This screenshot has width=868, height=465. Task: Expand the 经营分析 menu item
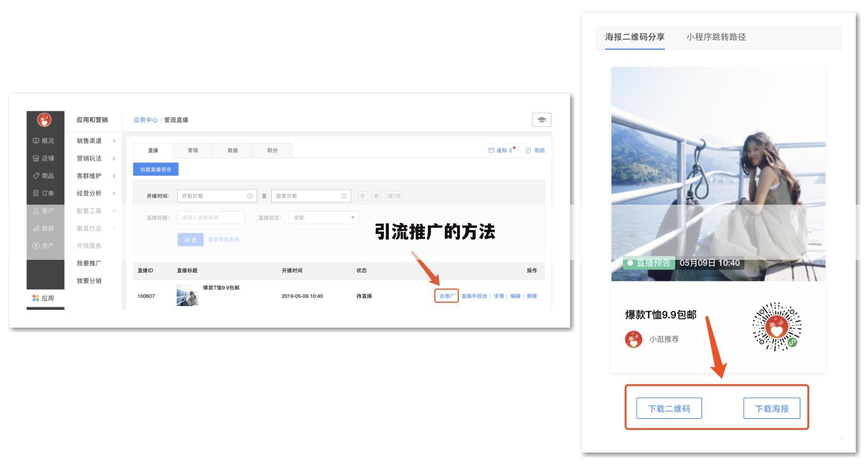click(x=90, y=193)
